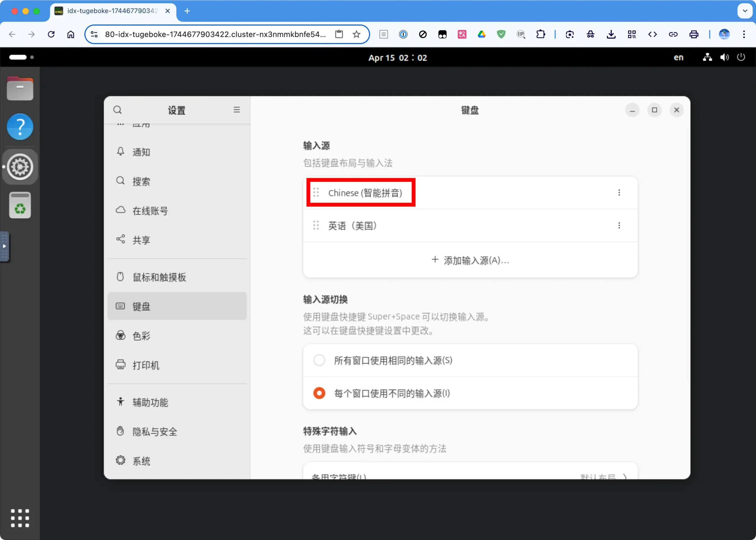Expand the noVNC side control panel handle
756x540 pixels.
(4, 246)
